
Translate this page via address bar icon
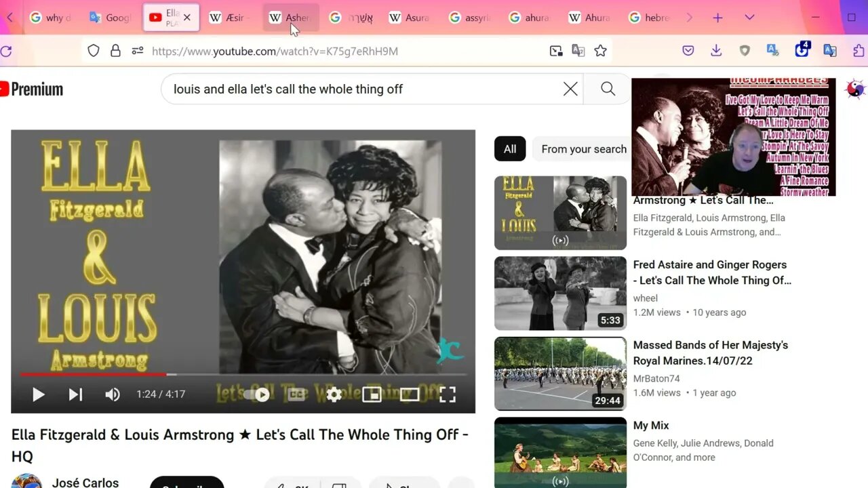point(578,51)
